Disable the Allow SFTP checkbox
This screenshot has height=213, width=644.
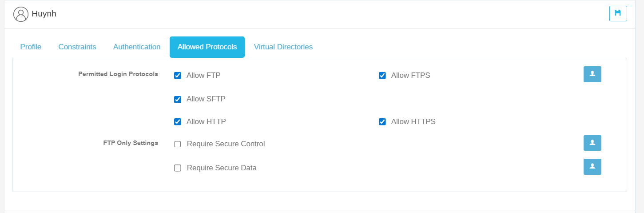point(178,99)
